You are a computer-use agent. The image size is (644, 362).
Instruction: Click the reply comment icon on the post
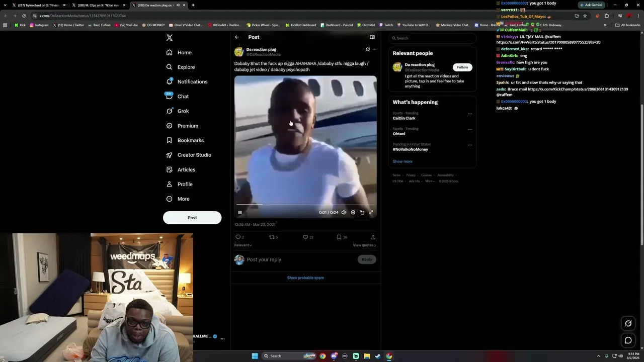point(238,237)
